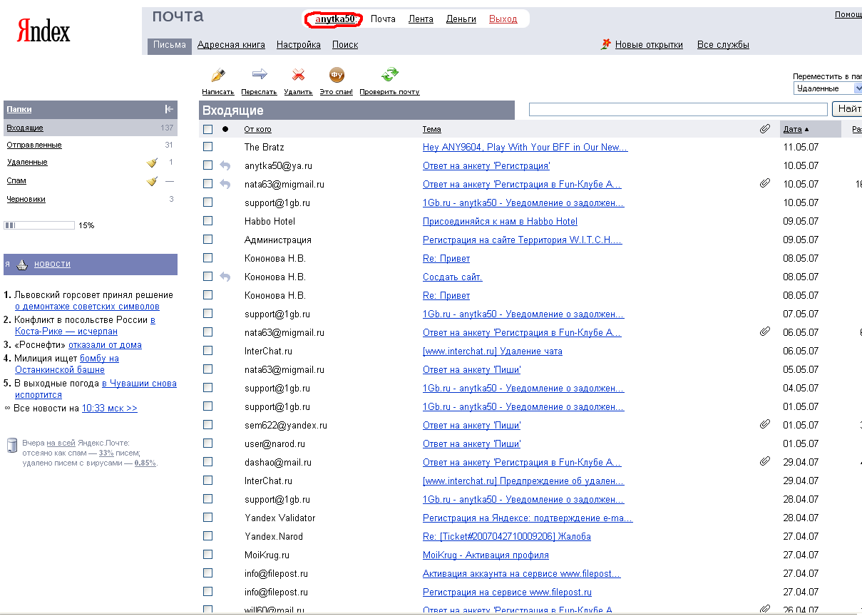This screenshot has width=862, height=616.
Task: Select checkbox for Yandex Validator message
Action: tap(207, 518)
